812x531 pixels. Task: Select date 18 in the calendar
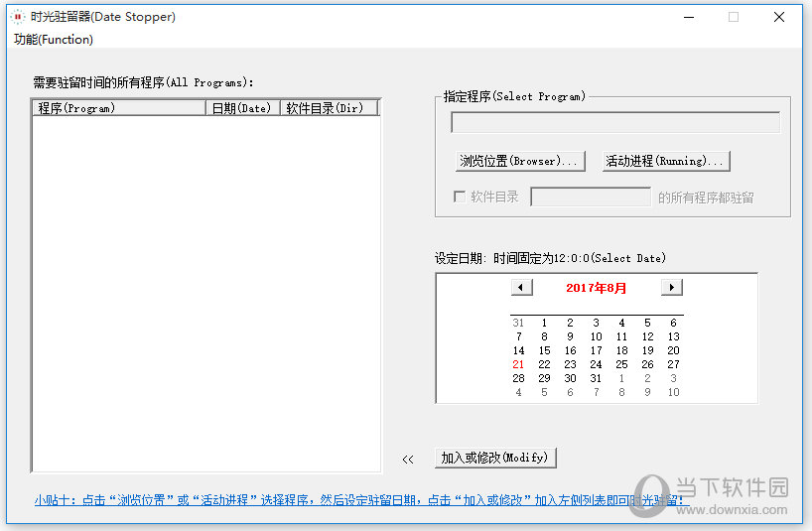click(621, 350)
